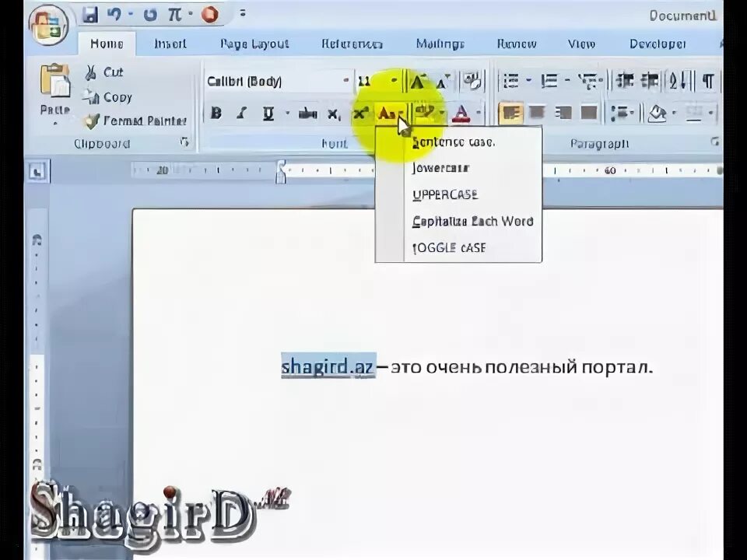
Task: Toggle strikethrough formatting
Action: (x=308, y=114)
